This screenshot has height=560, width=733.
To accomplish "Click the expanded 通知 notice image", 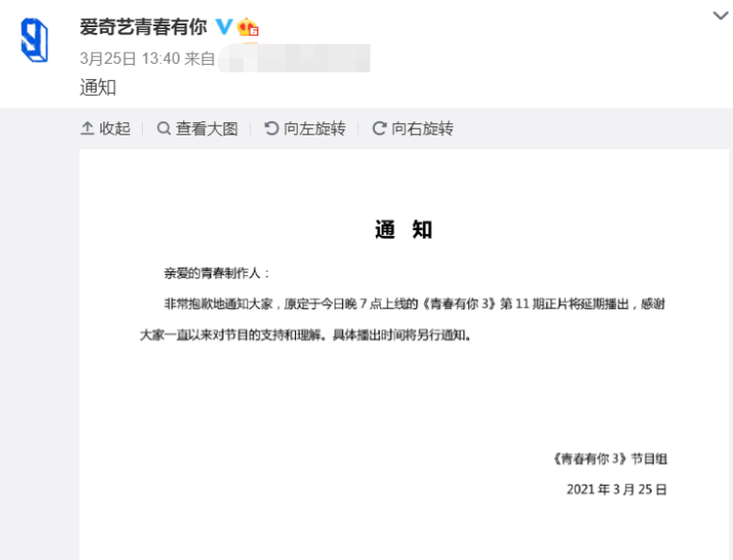I will pyautogui.click(x=404, y=354).
